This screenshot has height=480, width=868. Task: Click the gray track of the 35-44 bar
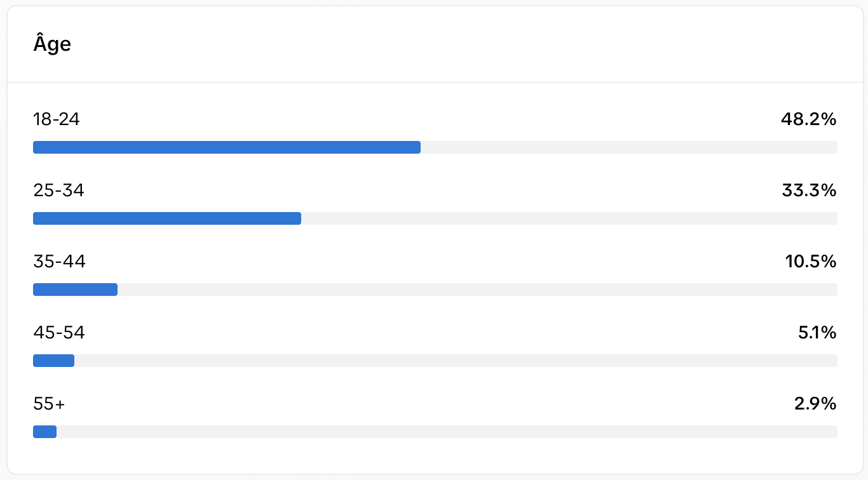tap(477, 290)
